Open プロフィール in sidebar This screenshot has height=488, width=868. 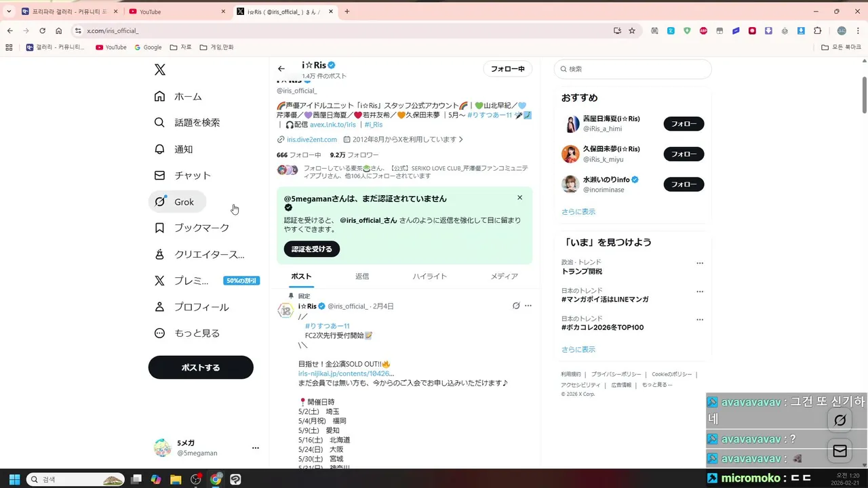pos(192,307)
